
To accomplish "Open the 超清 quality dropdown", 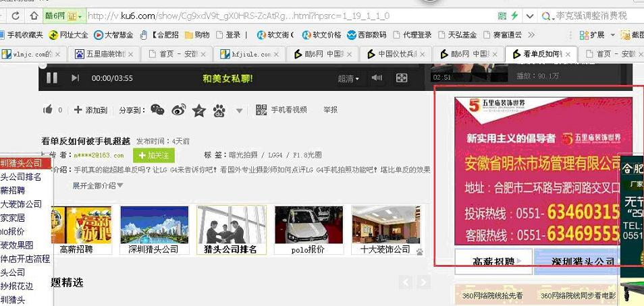I will pyautogui.click(x=348, y=78).
